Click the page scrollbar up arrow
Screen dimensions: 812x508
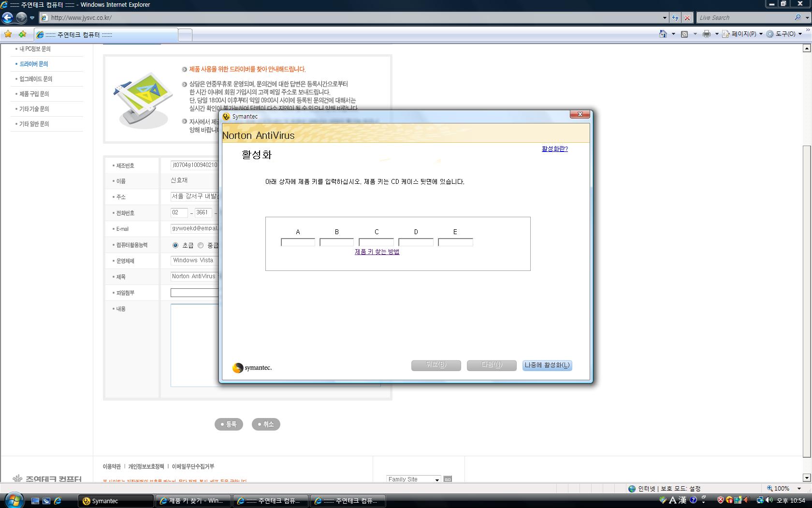pyautogui.click(x=807, y=48)
